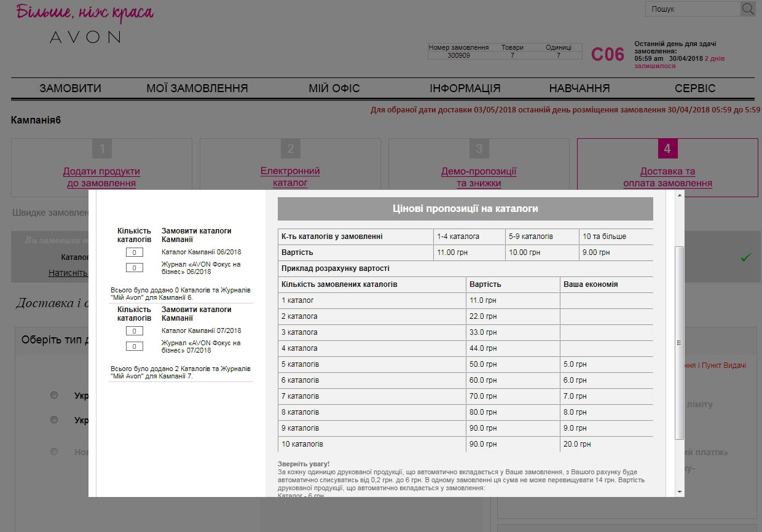Image resolution: width=762 pixels, height=532 pixels.
Task: Select the first delivery type radio button
Action: (54, 395)
